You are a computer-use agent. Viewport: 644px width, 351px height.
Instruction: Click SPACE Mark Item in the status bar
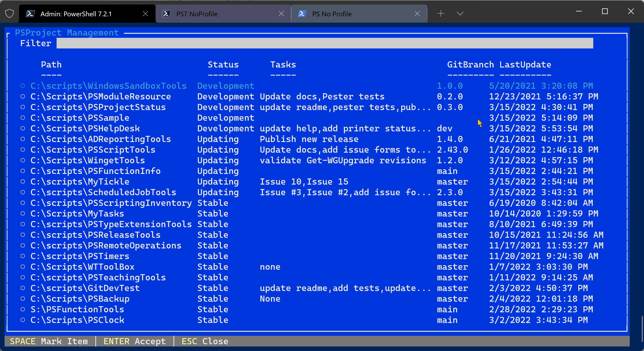[x=49, y=341]
